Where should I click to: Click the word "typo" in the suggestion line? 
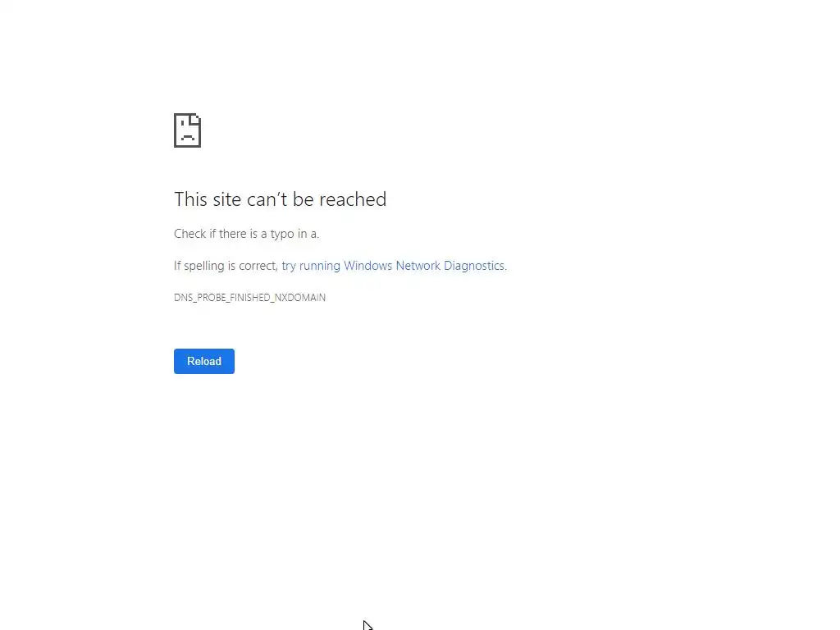[282, 234]
